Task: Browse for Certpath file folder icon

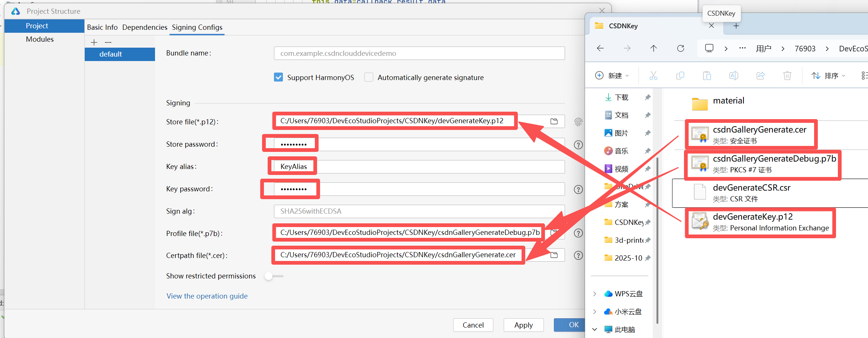Action: (x=554, y=255)
